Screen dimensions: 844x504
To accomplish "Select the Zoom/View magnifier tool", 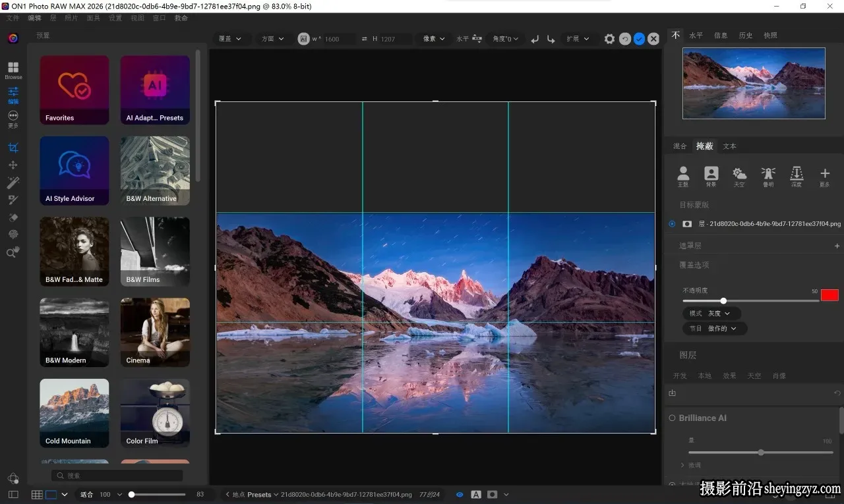I will (x=13, y=252).
